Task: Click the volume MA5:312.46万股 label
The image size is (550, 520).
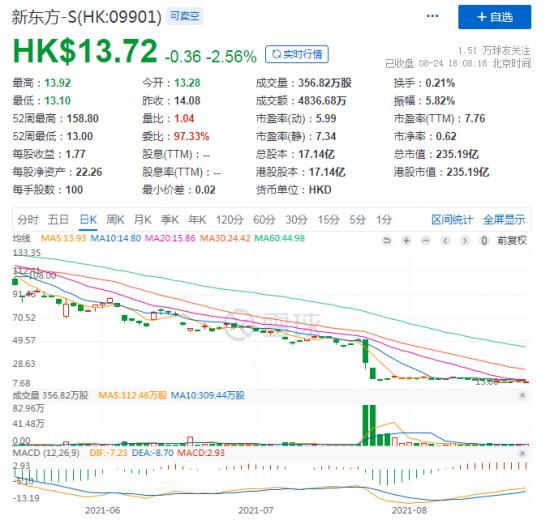Action: pyautogui.click(x=133, y=395)
